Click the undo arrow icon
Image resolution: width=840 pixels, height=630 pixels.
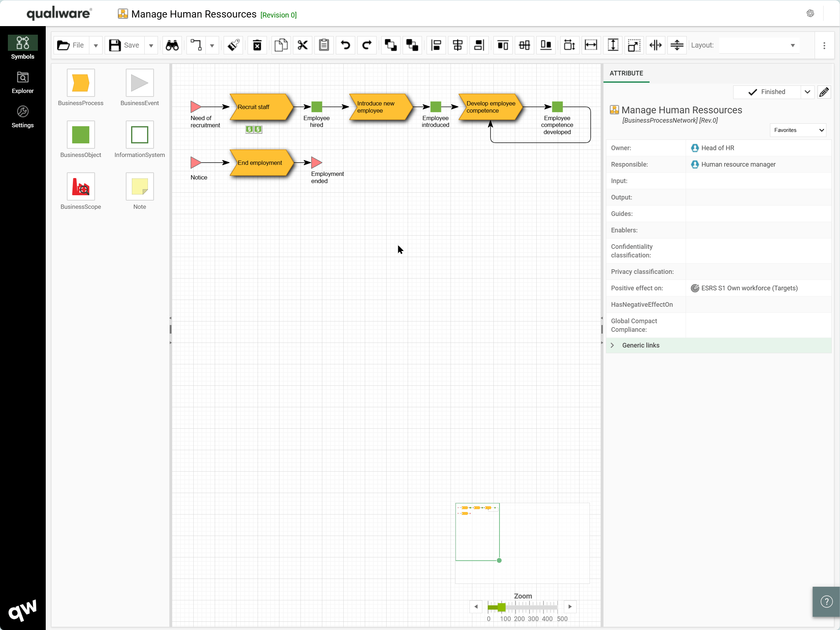(345, 45)
